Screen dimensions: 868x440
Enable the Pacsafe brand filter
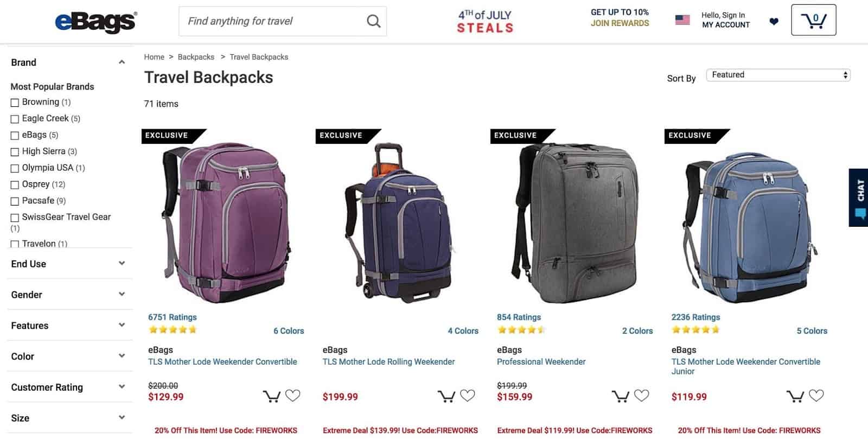(15, 201)
